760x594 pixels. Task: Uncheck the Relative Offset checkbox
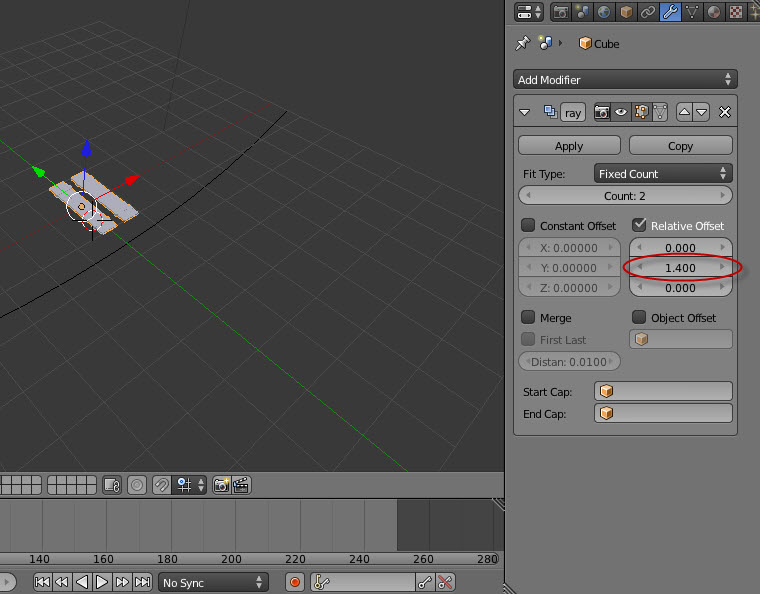[x=639, y=225]
